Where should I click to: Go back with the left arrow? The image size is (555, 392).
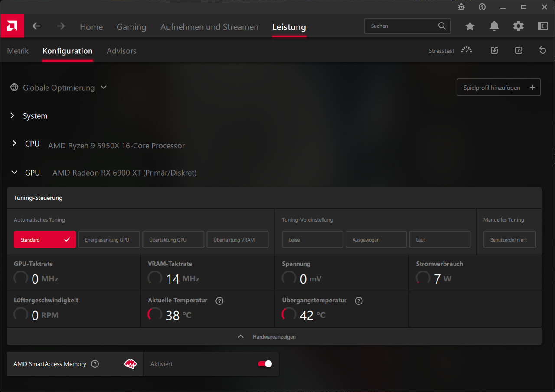[36, 26]
